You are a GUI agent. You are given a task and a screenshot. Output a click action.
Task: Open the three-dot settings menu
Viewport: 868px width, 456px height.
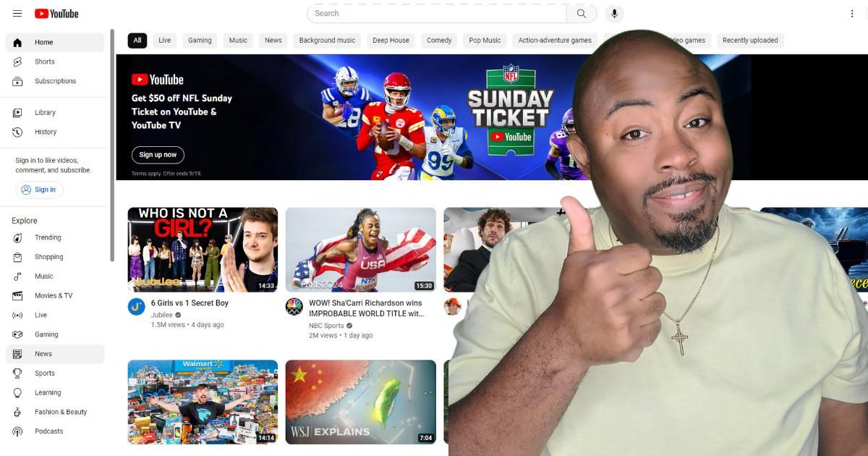pyautogui.click(x=851, y=13)
